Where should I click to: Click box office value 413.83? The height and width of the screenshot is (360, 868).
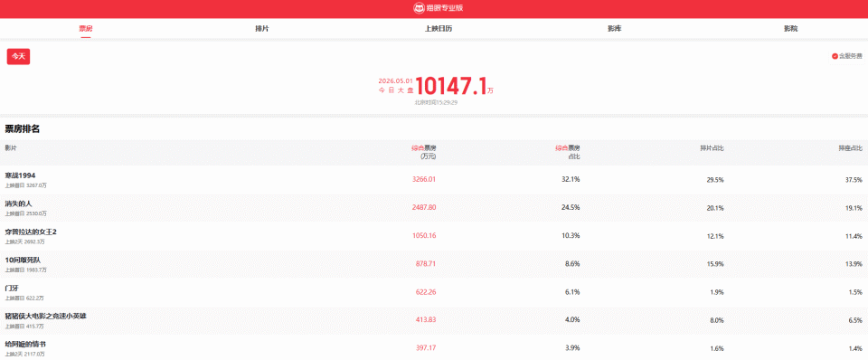pyautogui.click(x=426, y=320)
